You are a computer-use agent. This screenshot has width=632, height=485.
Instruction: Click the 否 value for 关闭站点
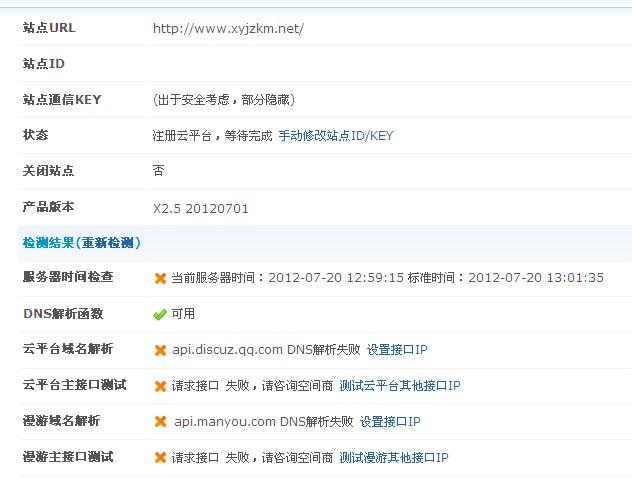pyautogui.click(x=158, y=171)
